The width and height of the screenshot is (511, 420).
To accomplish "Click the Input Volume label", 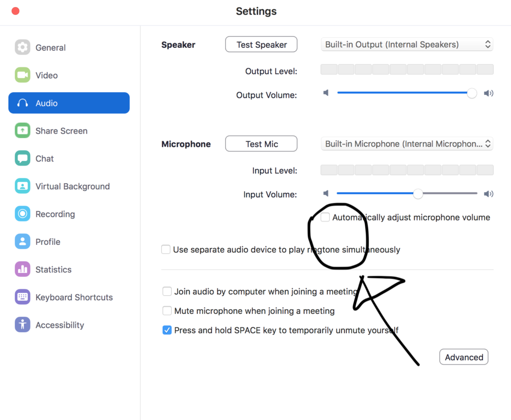I will [x=270, y=195].
